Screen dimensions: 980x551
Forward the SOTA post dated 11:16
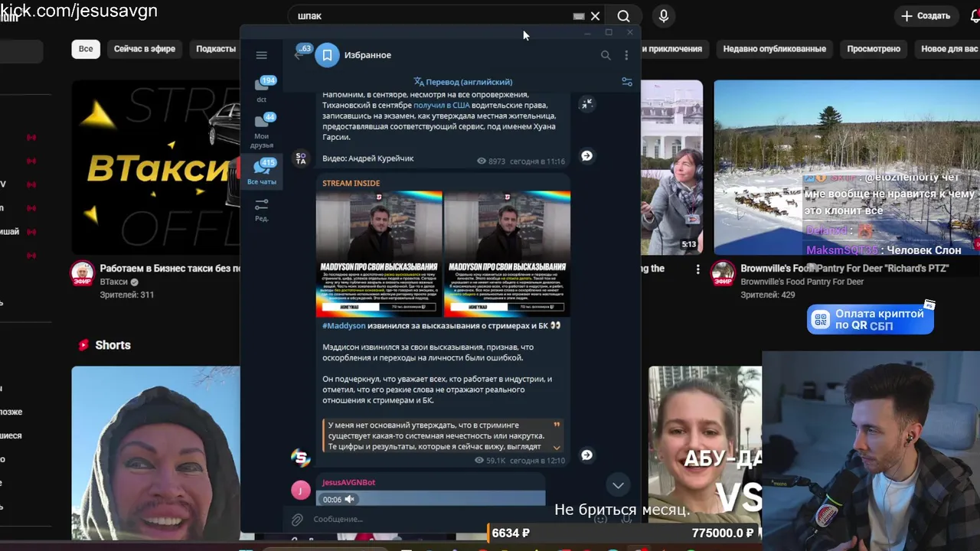586,155
